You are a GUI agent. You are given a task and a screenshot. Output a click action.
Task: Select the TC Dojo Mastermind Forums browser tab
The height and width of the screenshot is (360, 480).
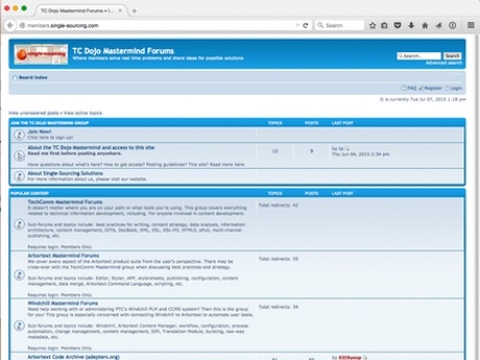point(80,11)
